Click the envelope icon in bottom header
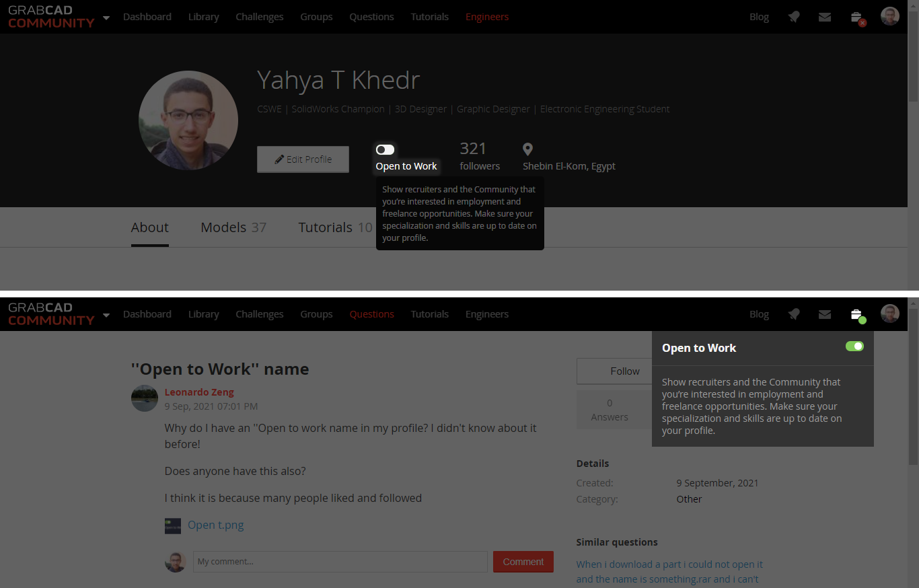This screenshot has height=588, width=919. (825, 314)
